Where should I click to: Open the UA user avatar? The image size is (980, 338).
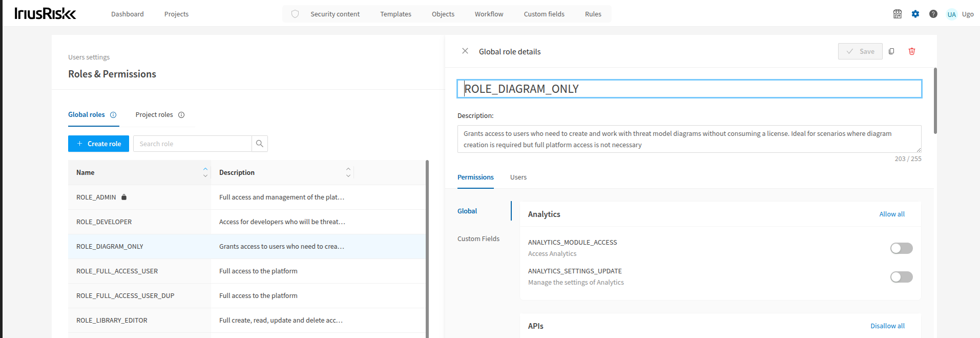[x=951, y=14]
